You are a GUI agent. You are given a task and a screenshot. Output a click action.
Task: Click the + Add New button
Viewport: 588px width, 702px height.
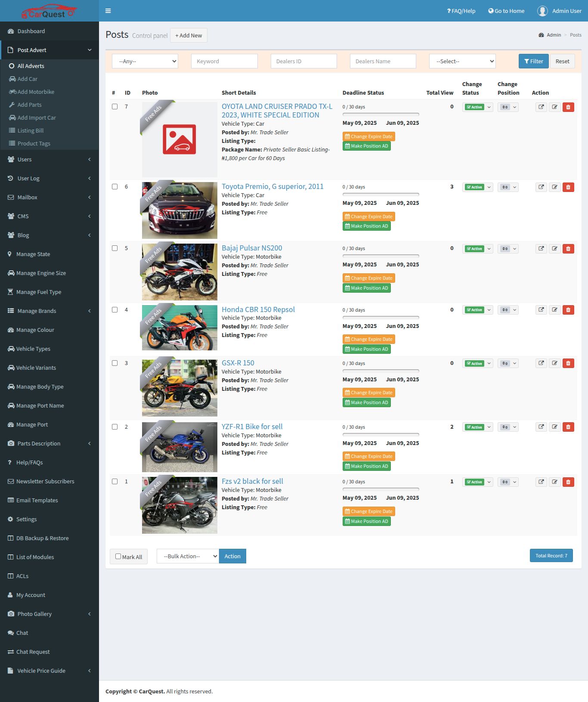click(189, 35)
